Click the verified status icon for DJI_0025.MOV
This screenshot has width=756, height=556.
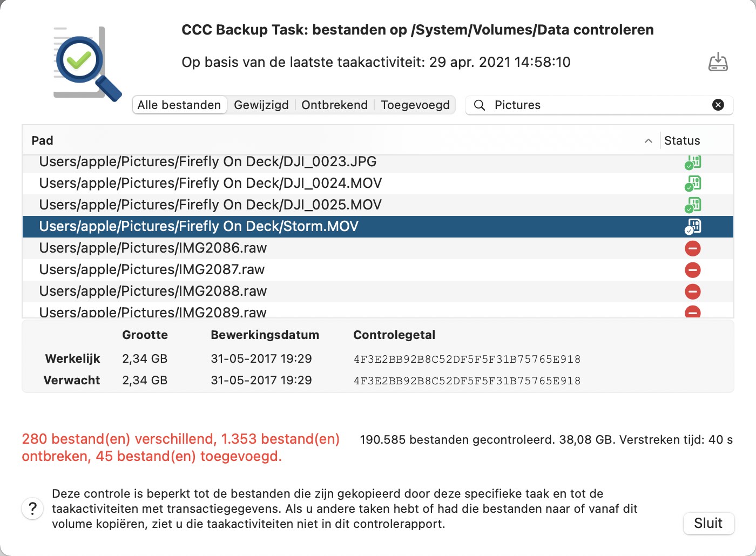(693, 205)
